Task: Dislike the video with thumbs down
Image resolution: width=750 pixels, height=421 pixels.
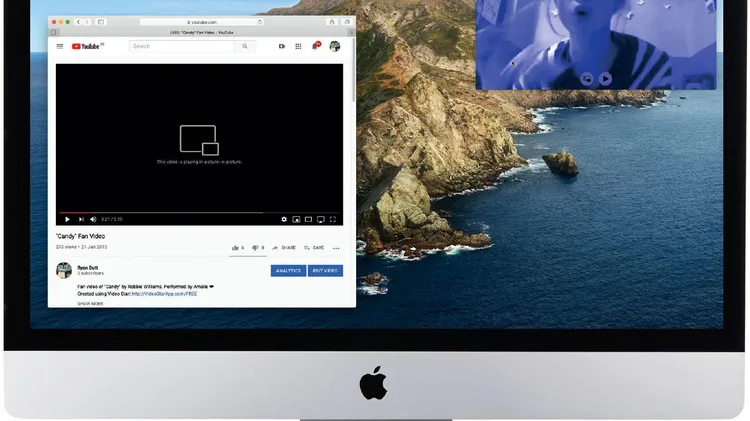Action: 255,248
